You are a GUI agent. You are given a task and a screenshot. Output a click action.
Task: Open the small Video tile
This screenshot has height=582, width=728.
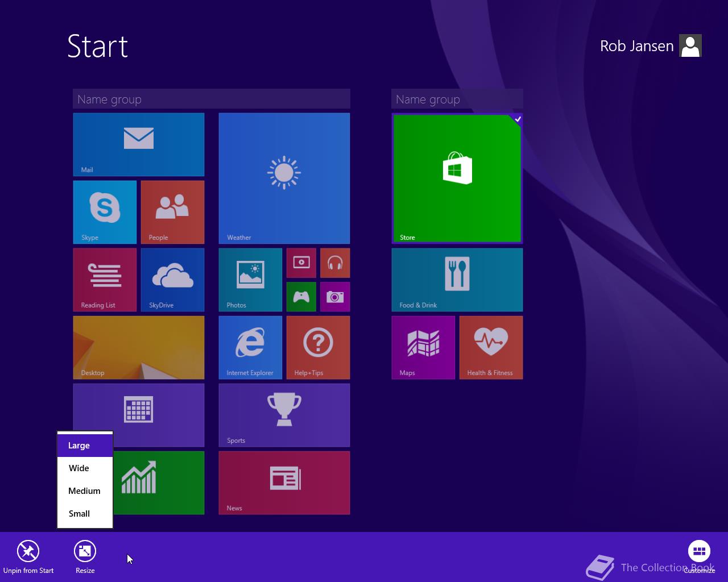301,263
